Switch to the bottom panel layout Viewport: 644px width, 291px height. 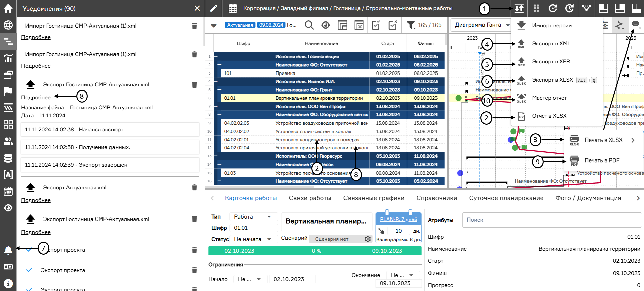tap(620, 8)
